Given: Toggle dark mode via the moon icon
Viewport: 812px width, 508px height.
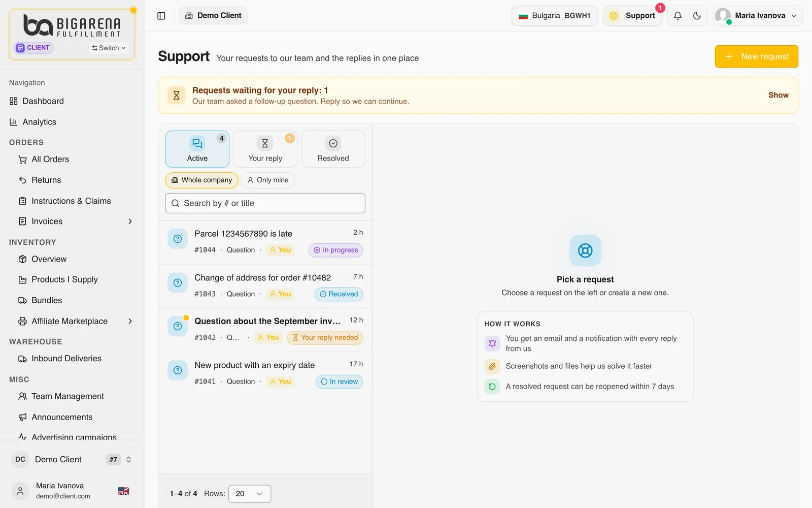Looking at the screenshot, I should click(697, 16).
